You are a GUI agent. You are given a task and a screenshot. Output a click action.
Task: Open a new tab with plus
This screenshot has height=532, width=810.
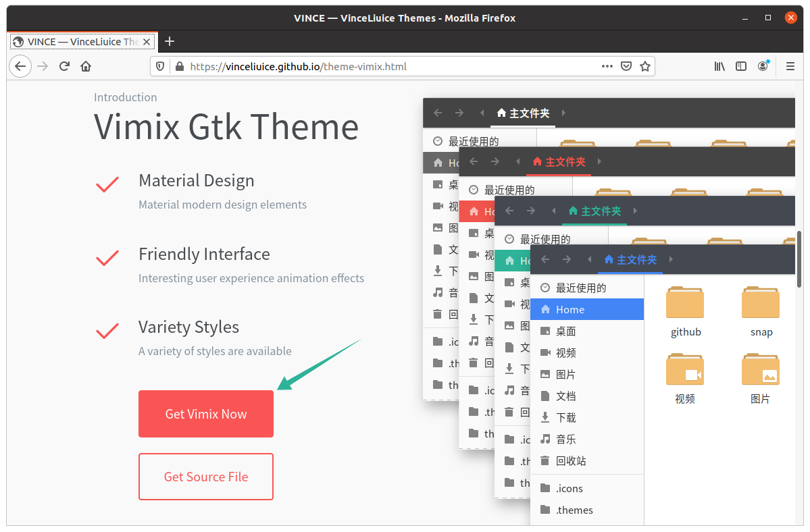(170, 41)
